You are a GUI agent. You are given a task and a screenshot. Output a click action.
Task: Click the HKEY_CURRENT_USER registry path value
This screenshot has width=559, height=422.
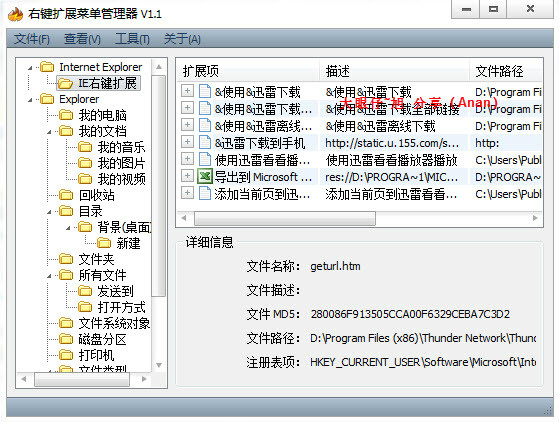click(423, 362)
